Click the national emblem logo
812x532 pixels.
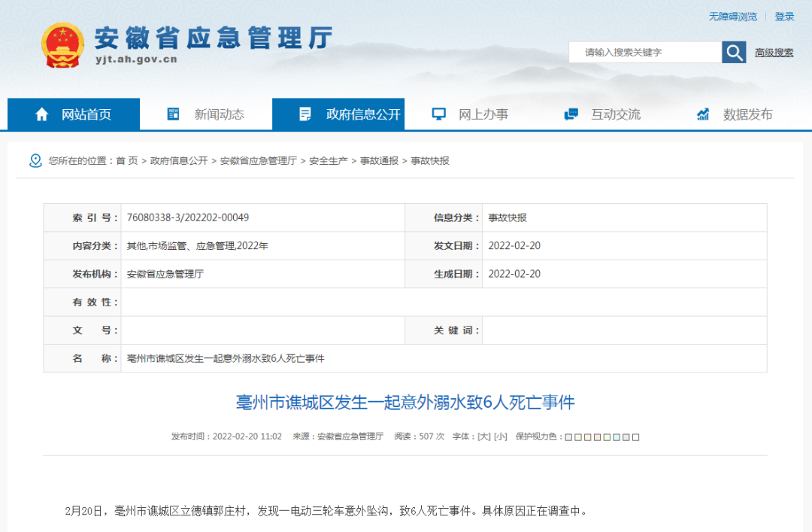coord(62,46)
